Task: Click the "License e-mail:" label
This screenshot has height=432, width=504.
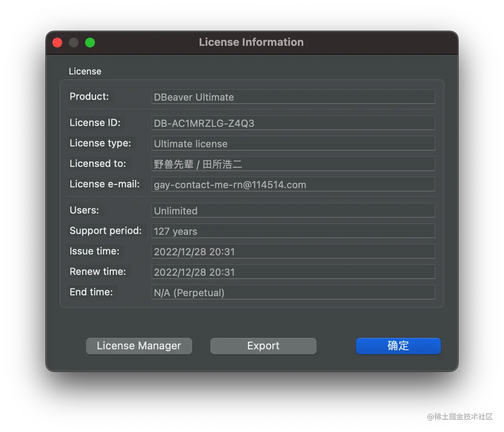Action: click(105, 184)
